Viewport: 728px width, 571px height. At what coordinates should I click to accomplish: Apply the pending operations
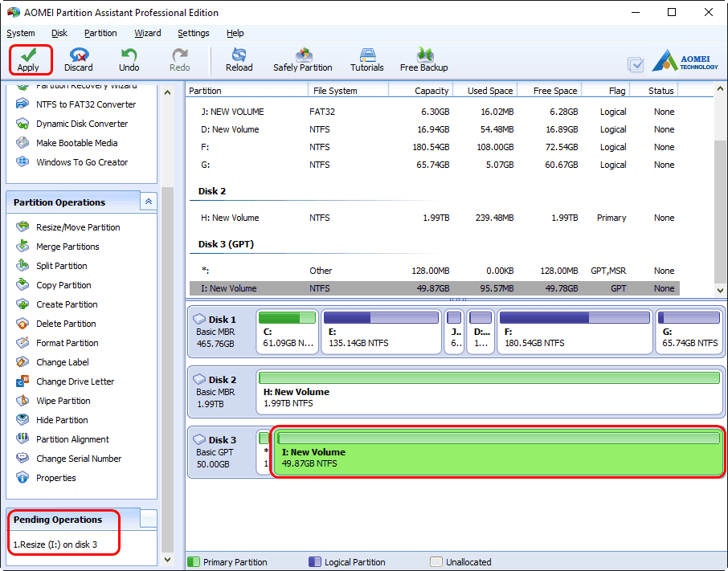[30, 59]
